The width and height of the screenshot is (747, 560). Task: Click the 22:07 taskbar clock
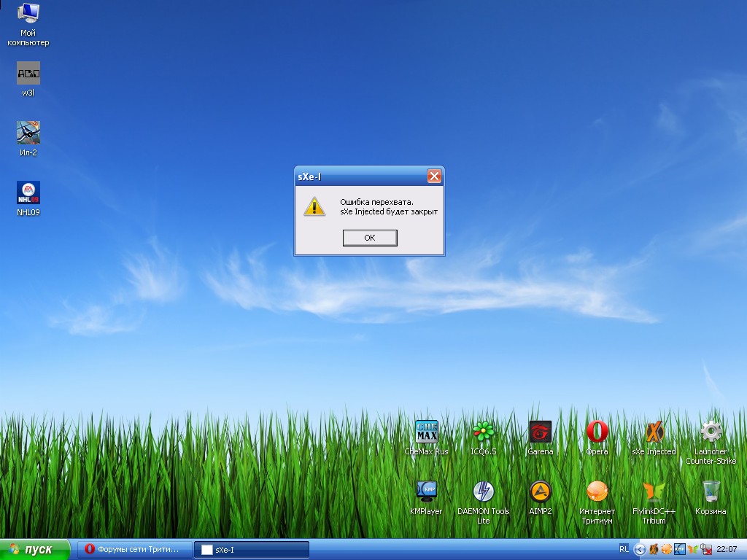[727, 549]
